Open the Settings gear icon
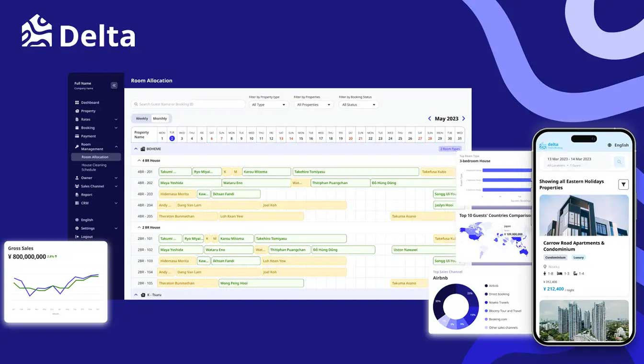This screenshot has height=364, width=644. [77, 228]
